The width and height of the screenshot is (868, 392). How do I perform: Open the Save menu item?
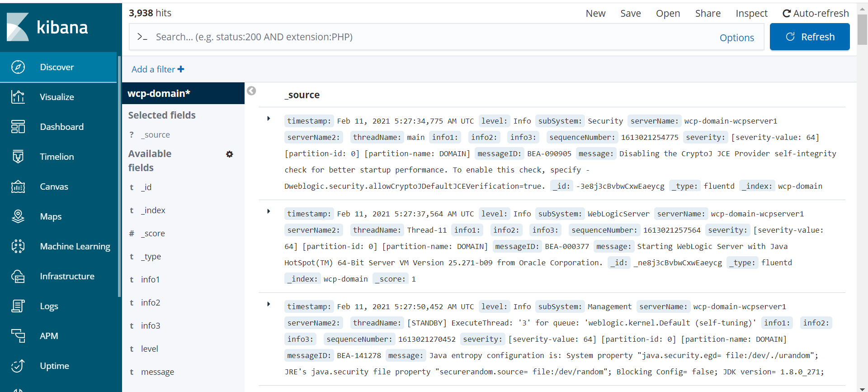[631, 14]
